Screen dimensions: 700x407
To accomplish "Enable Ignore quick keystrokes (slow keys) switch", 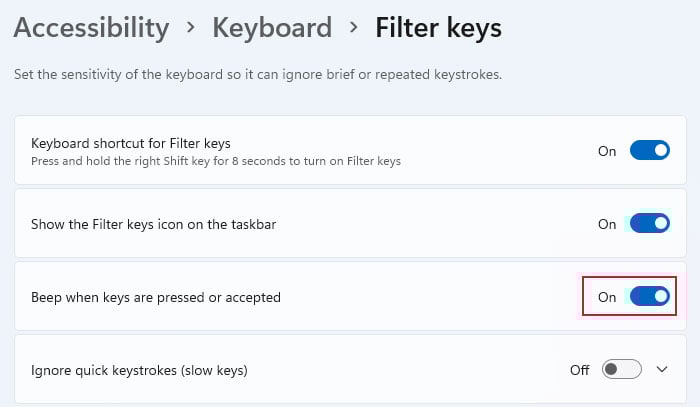I will (x=621, y=370).
